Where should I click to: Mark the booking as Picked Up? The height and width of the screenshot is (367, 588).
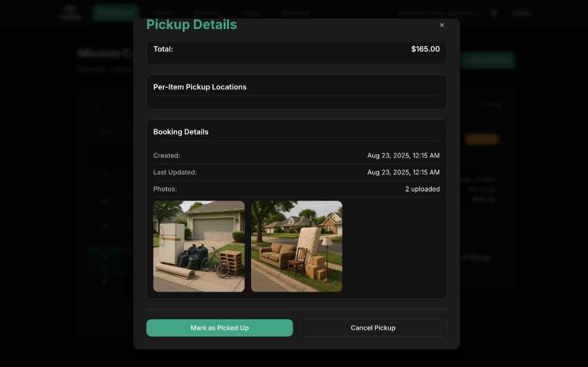(219, 328)
